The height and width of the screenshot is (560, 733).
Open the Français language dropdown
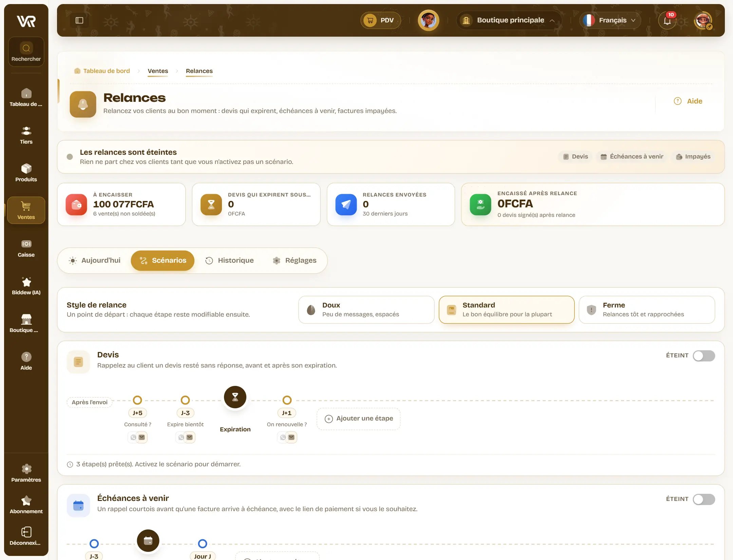[x=610, y=20]
